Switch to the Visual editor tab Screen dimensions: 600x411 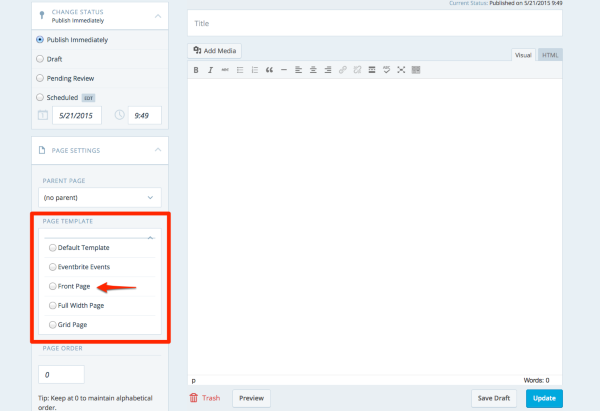click(523, 55)
